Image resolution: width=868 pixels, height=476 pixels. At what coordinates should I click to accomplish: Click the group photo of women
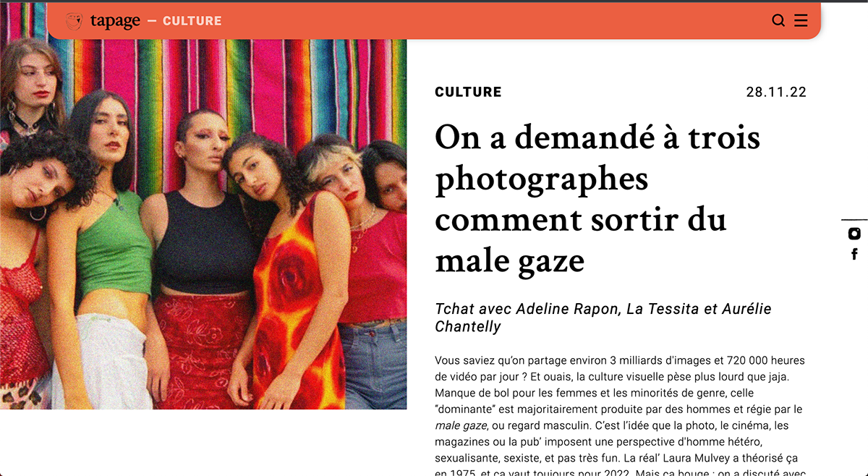[203, 224]
